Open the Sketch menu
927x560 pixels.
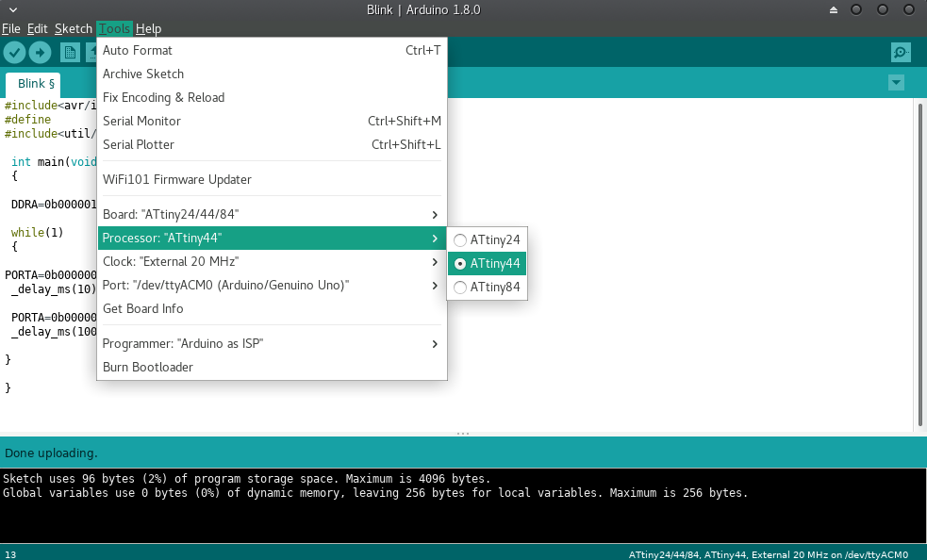pyautogui.click(x=74, y=28)
